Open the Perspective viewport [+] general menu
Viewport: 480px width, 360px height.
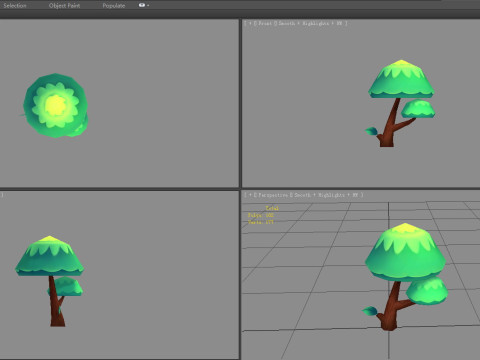(x=250, y=195)
